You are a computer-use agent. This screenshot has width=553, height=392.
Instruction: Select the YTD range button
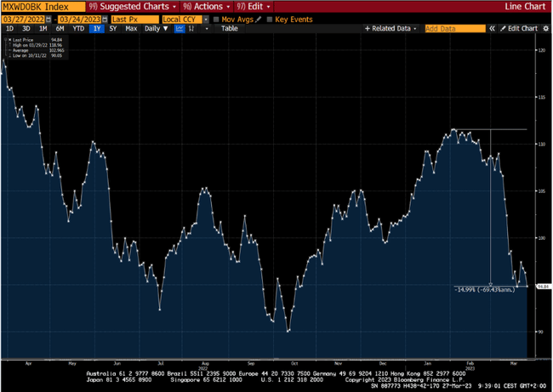(x=77, y=29)
